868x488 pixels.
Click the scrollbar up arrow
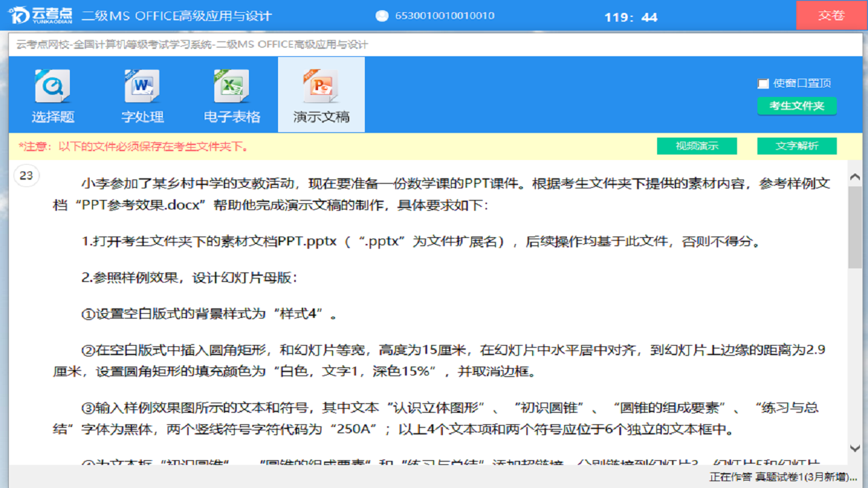[x=856, y=175]
